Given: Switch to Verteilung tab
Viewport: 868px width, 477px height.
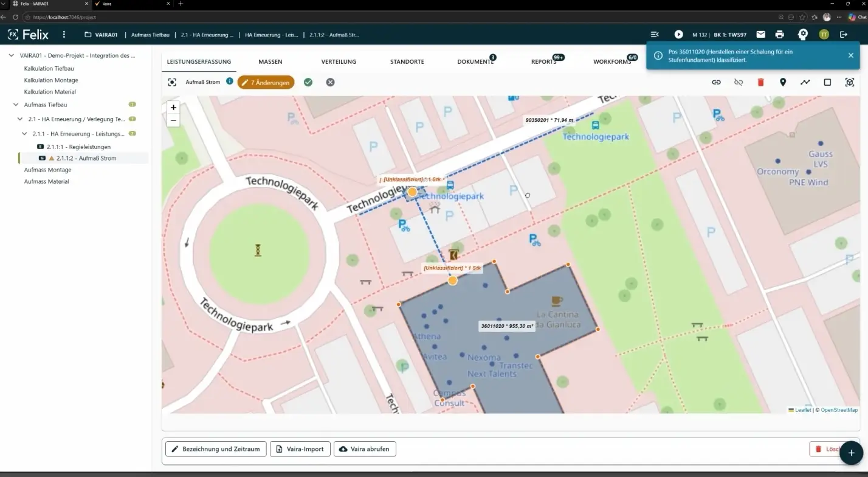Looking at the screenshot, I should [x=339, y=61].
